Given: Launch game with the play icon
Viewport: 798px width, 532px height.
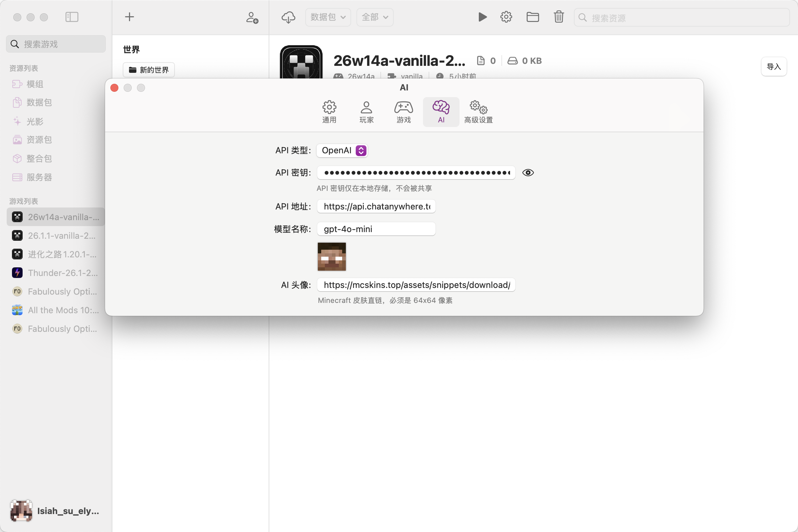Looking at the screenshot, I should [x=482, y=17].
